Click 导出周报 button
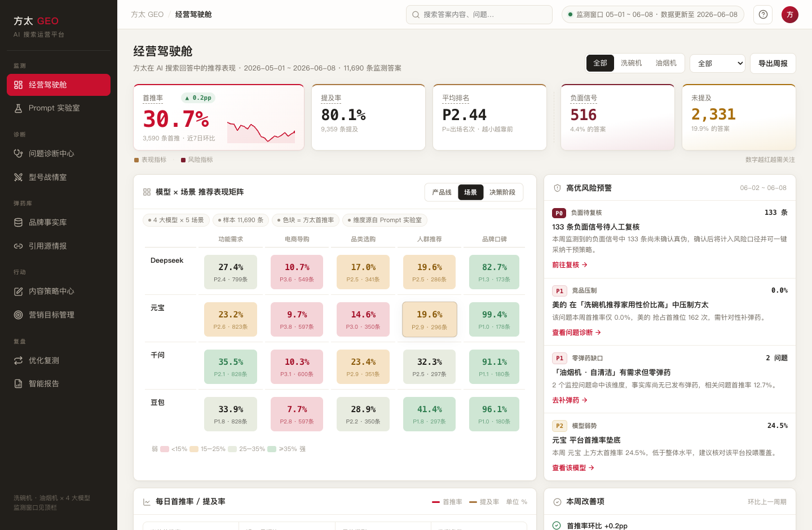The image size is (812, 530). point(773,63)
